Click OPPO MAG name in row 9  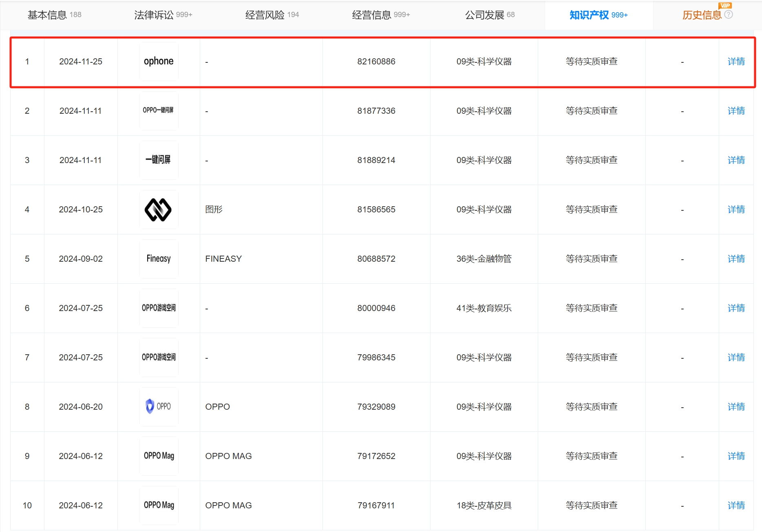click(x=228, y=456)
